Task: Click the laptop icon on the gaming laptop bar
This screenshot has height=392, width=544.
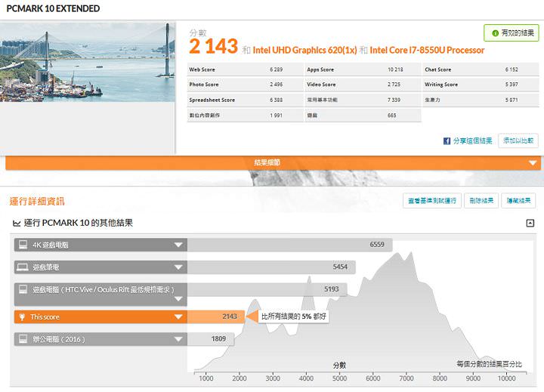Action: coord(23,267)
